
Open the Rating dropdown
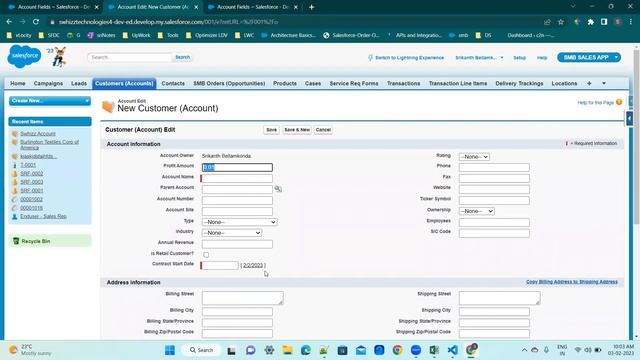pos(474,156)
